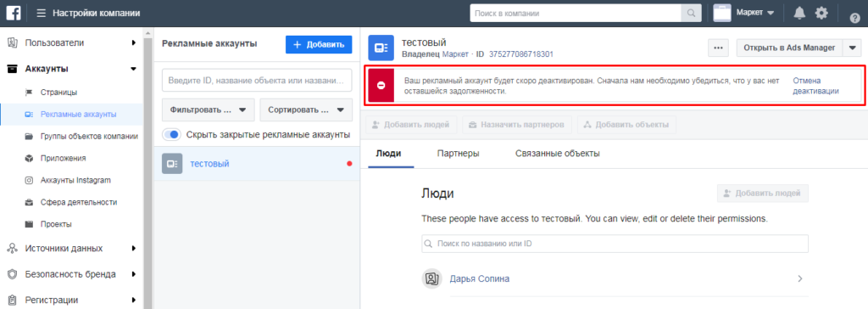Select the тестовый ad account row

coord(257,164)
